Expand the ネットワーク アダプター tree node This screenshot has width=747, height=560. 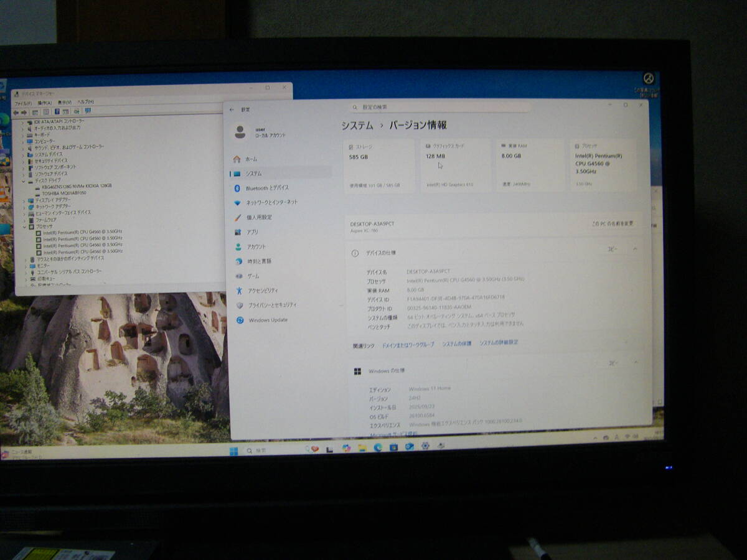tap(24, 207)
